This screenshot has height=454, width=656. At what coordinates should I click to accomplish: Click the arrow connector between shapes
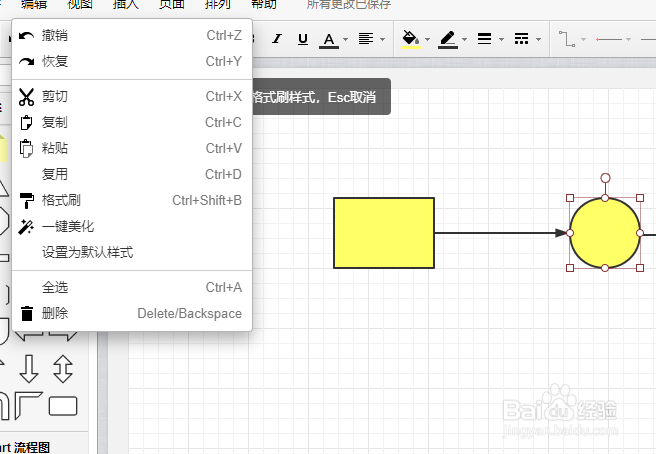click(x=502, y=233)
